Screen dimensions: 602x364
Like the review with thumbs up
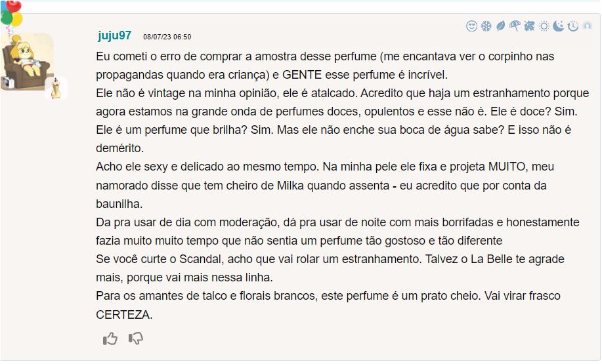pyautogui.click(x=110, y=338)
